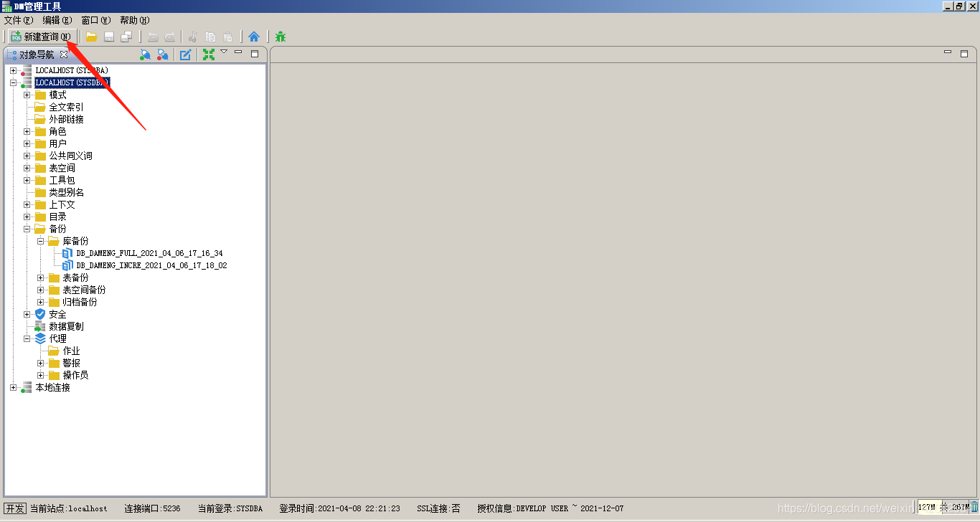The width and height of the screenshot is (980, 522).
Task: Select the 类型别名 folder
Action: click(66, 192)
